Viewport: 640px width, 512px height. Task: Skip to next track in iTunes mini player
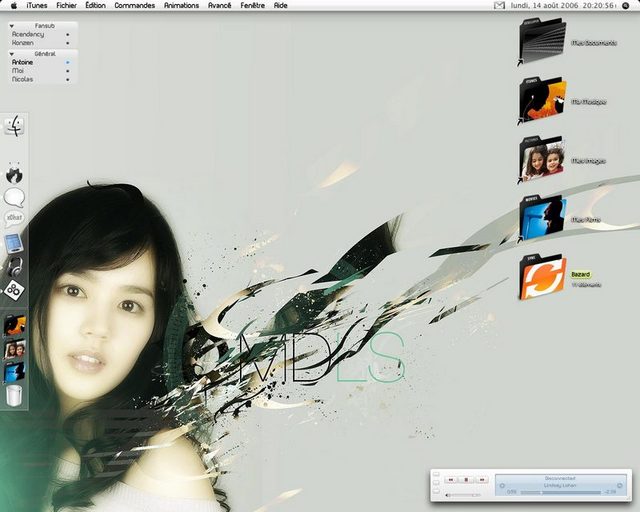(x=482, y=480)
